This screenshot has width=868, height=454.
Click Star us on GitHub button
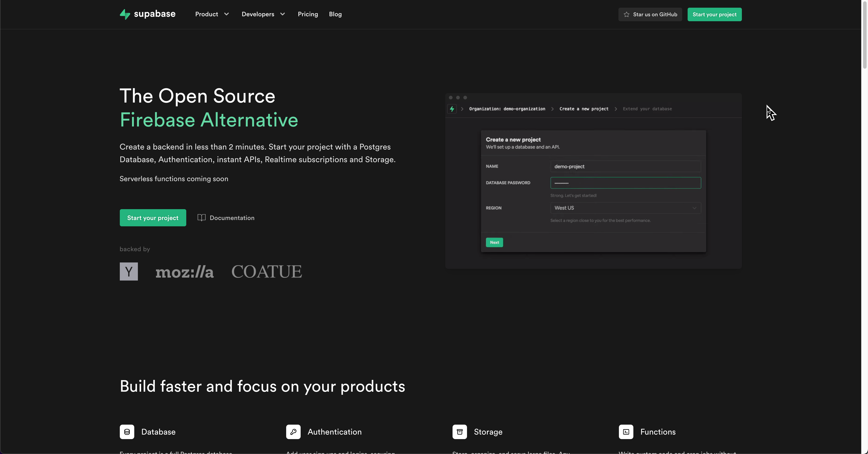[650, 14]
